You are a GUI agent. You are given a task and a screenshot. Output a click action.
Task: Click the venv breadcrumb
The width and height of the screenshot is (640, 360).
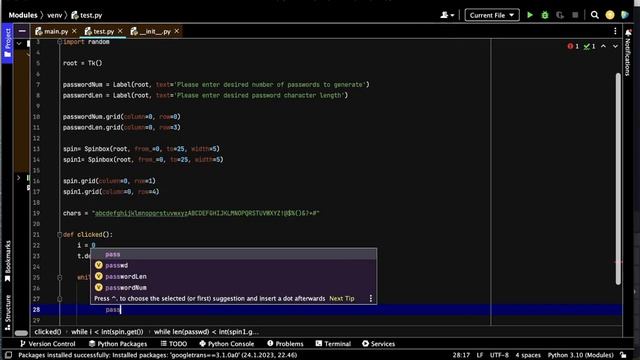[x=54, y=15]
